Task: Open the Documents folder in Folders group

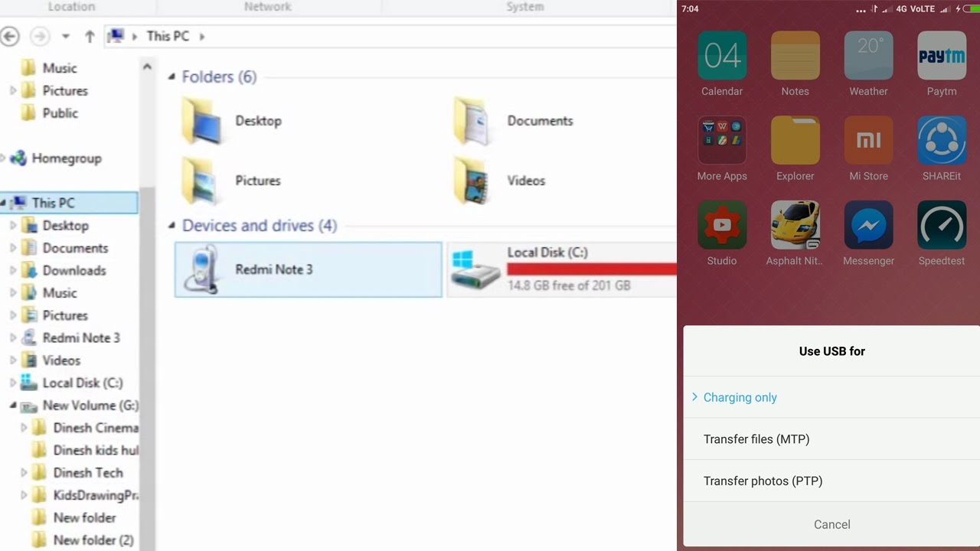Action: [472, 121]
